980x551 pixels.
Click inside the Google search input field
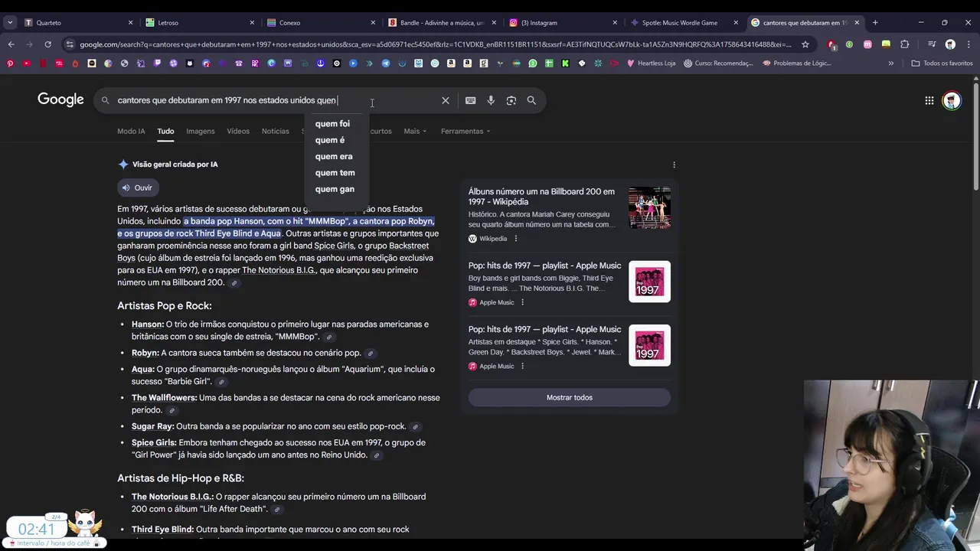[276, 100]
